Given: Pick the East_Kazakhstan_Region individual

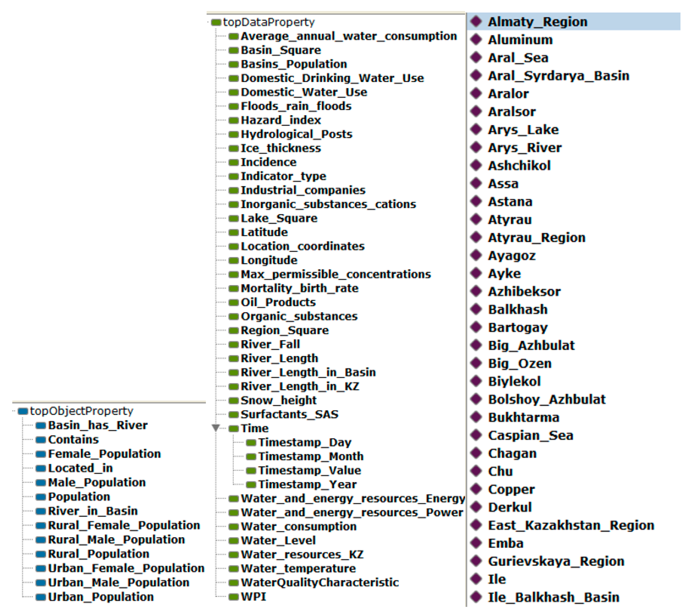Looking at the screenshot, I should (x=571, y=525).
